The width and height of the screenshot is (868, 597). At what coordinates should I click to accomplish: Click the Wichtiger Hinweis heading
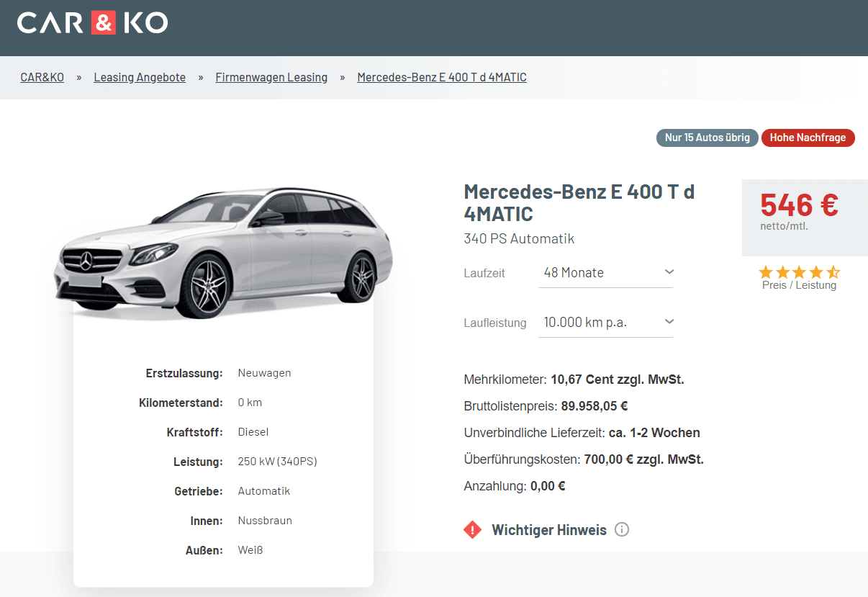549,530
